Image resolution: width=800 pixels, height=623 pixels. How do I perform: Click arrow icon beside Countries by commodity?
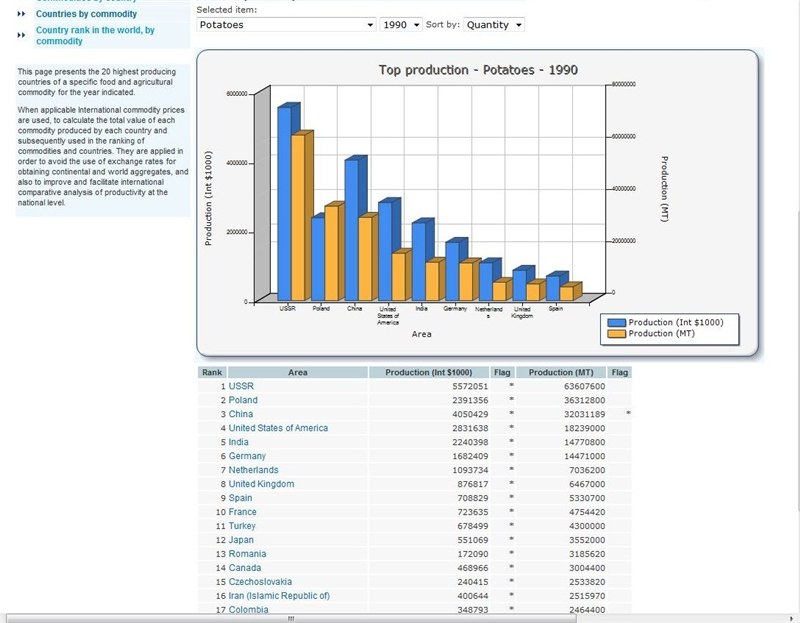click(x=21, y=14)
